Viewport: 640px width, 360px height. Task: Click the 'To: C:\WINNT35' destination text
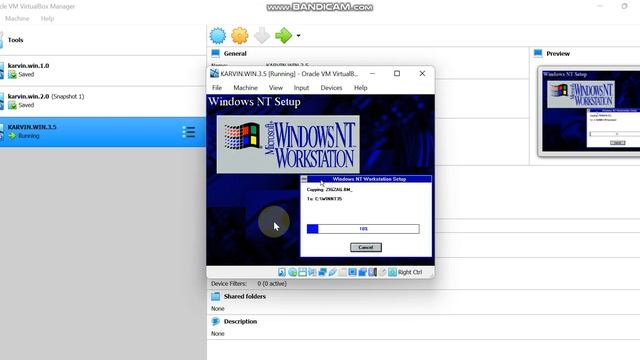tap(324, 199)
